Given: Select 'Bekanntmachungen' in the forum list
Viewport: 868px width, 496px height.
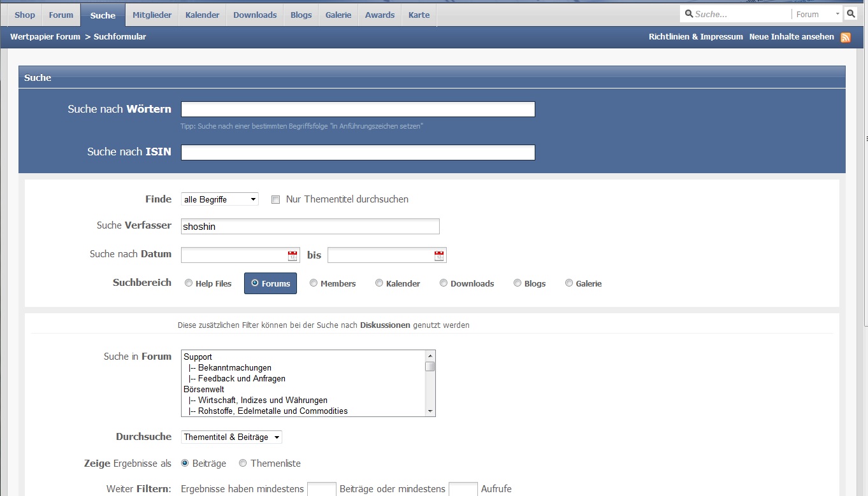Looking at the screenshot, I should (x=235, y=368).
